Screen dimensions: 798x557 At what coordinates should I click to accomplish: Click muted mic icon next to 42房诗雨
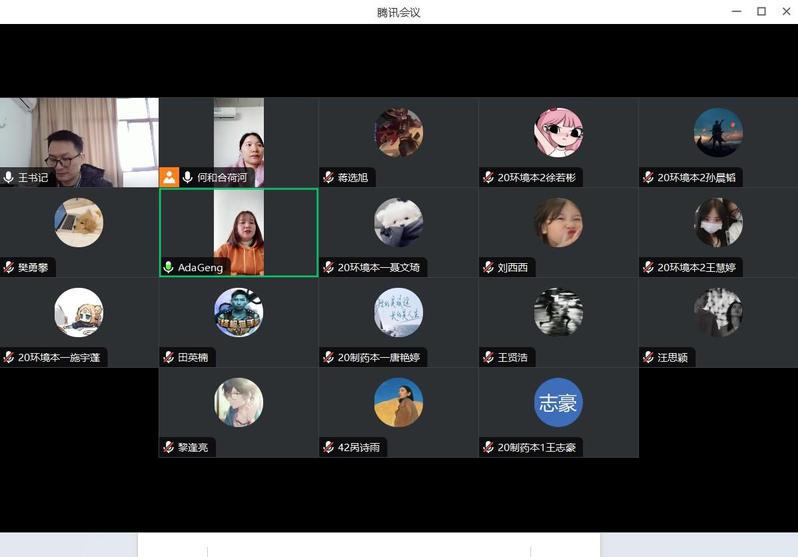click(x=328, y=447)
